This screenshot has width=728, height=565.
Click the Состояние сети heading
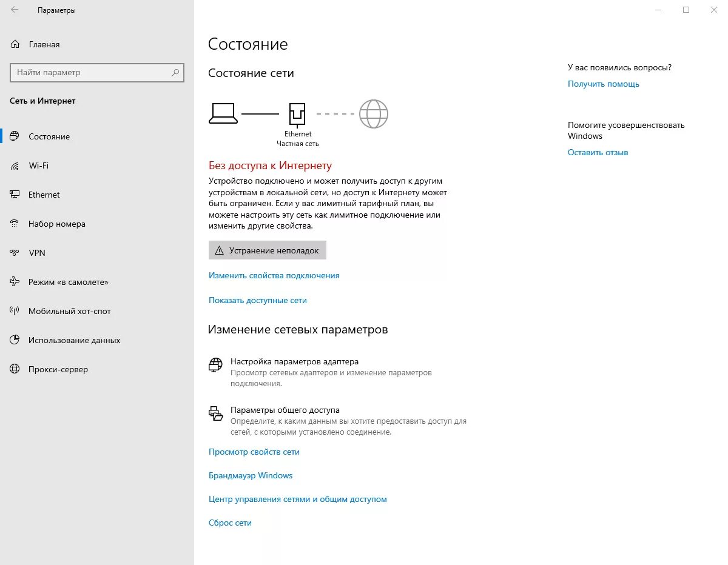pos(251,73)
